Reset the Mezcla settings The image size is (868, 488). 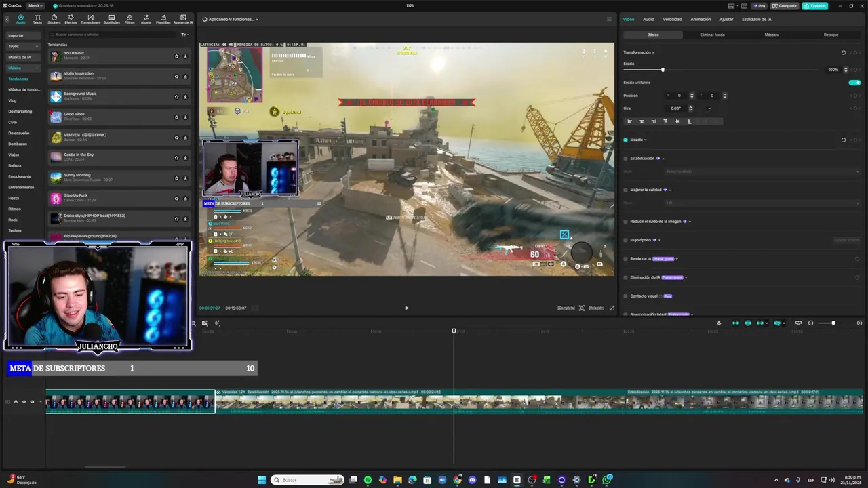844,140
